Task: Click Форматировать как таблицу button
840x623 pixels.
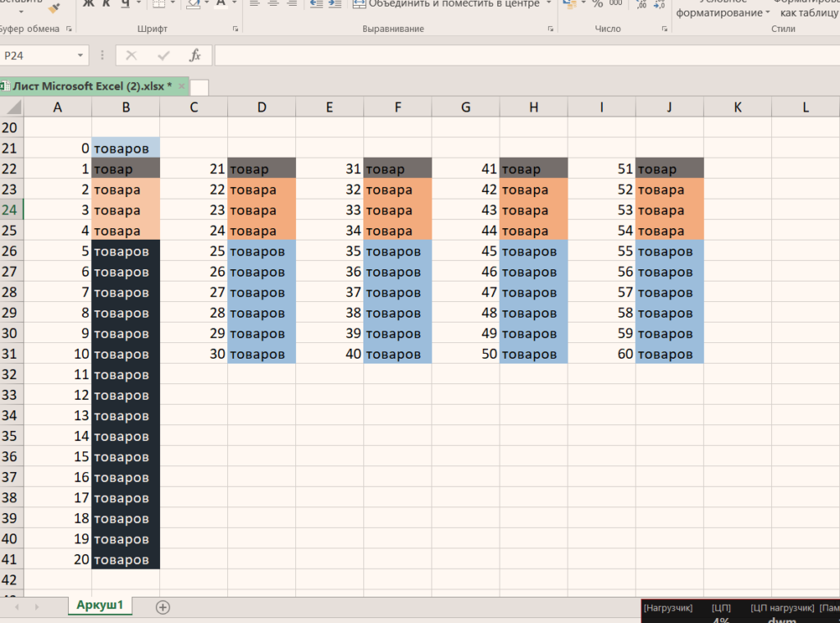Action: click(x=808, y=7)
